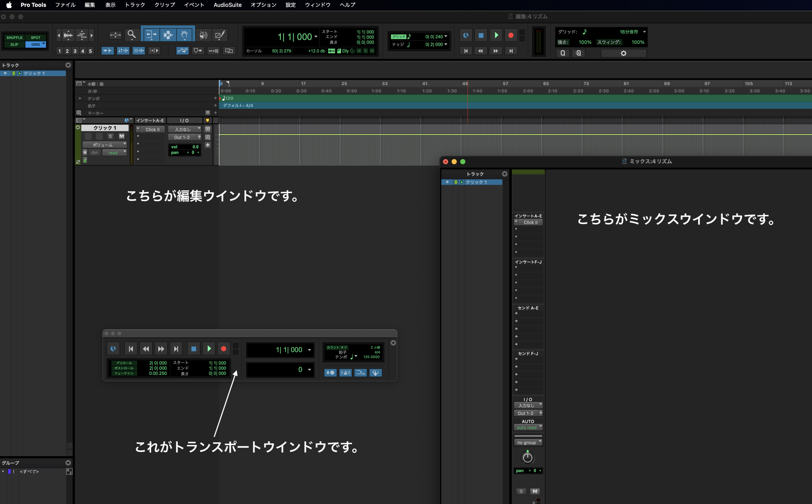
Task: Select the Zoomer magnifier tool
Action: (x=132, y=35)
